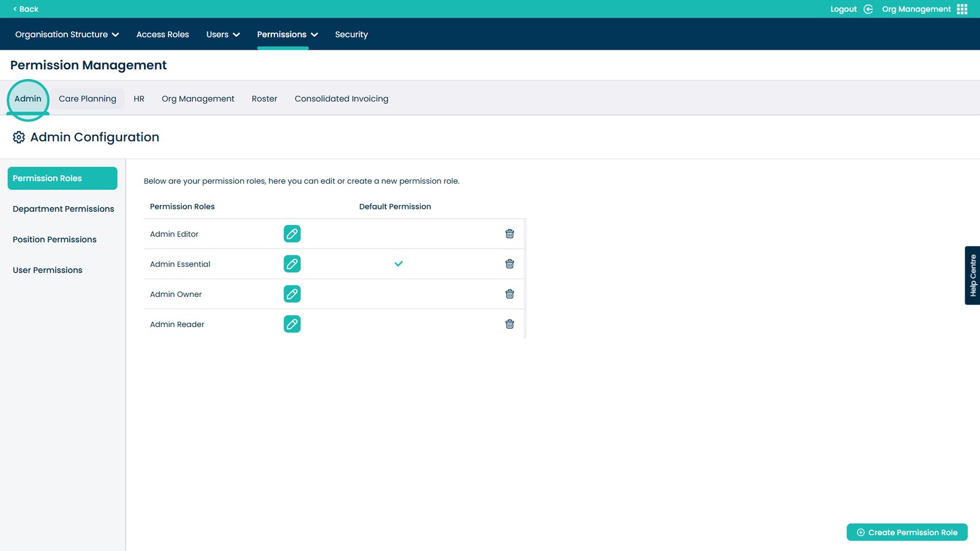Select the Consolidated Invoicing tab
The width and height of the screenshot is (980, 551).
pos(341,99)
